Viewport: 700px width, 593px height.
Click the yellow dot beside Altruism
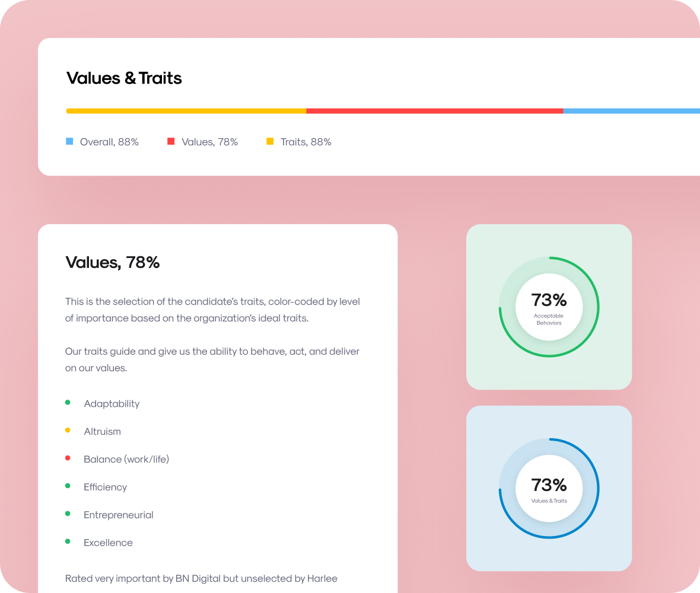tap(68, 430)
